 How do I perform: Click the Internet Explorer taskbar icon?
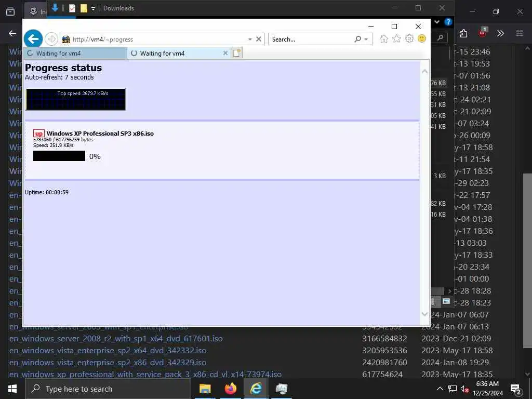coord(256,389)
